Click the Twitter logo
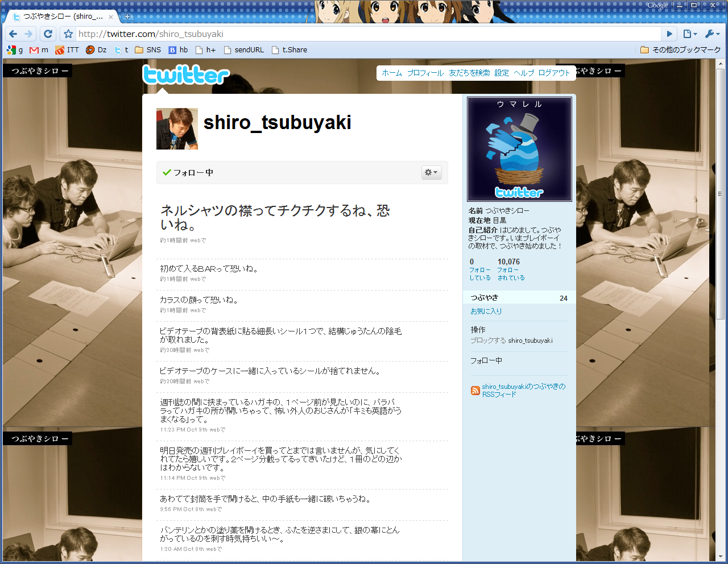The width and height of the screenshot is (728, 564). (x=186, y=74)
